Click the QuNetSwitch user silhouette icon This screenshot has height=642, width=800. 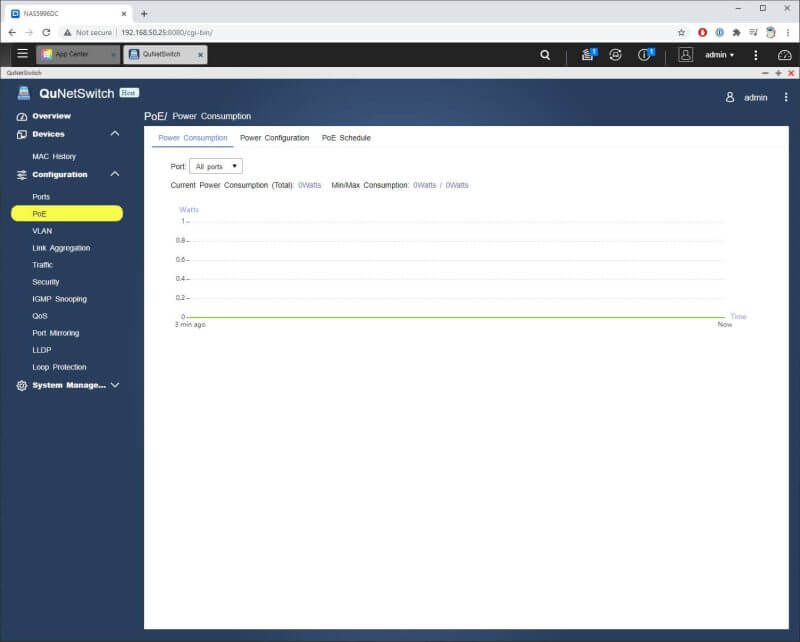tap(730, 97)
